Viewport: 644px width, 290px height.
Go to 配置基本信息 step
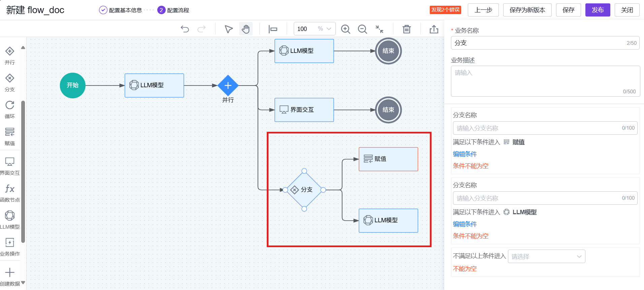(x=121, y=10)
